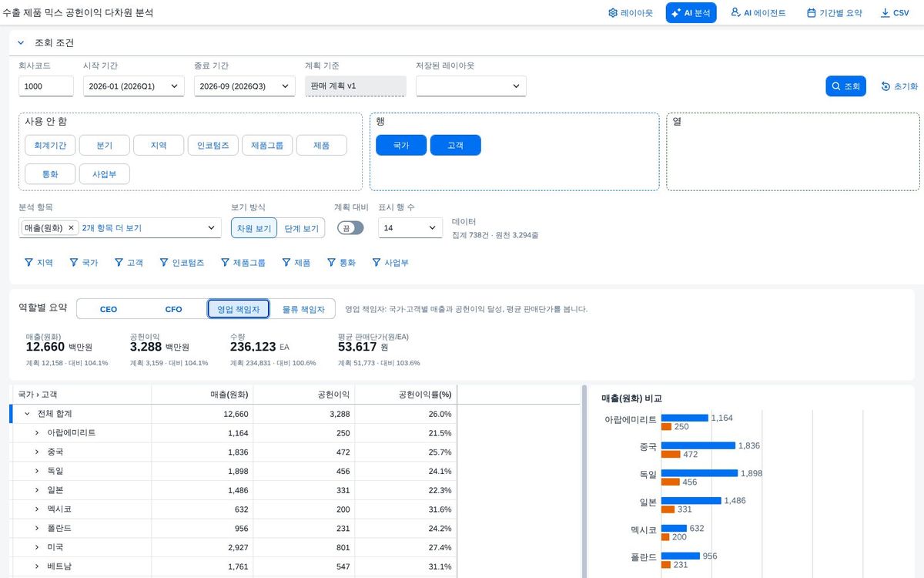Open the 사업부 filter
Viewport: 924px width, 578px height.
tap(390, 263)
